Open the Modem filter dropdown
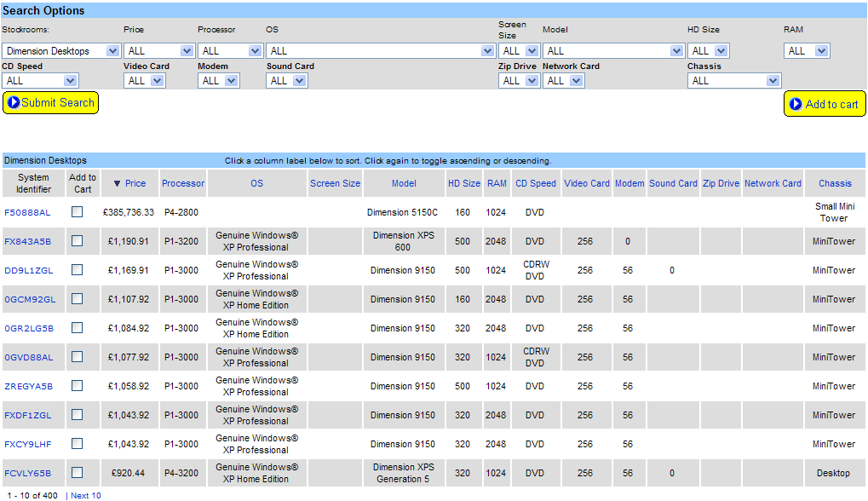This screenshot has width=868, height=501. coord(219,81)
